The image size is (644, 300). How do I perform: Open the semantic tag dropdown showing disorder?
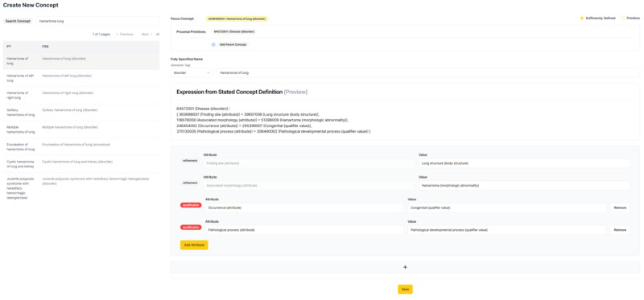click(x=192, y=72)
